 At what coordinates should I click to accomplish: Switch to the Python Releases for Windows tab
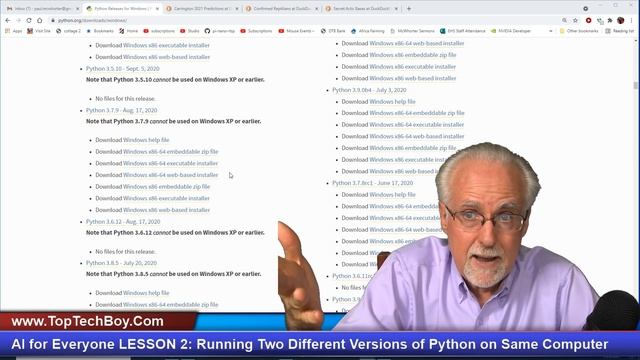pyautogui.click(x=122, y=9)
